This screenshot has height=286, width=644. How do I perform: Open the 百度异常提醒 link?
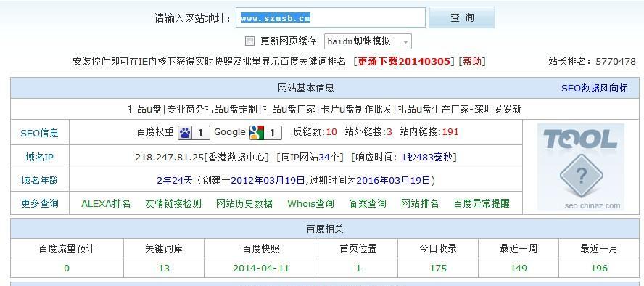click(x=482, y=203)
